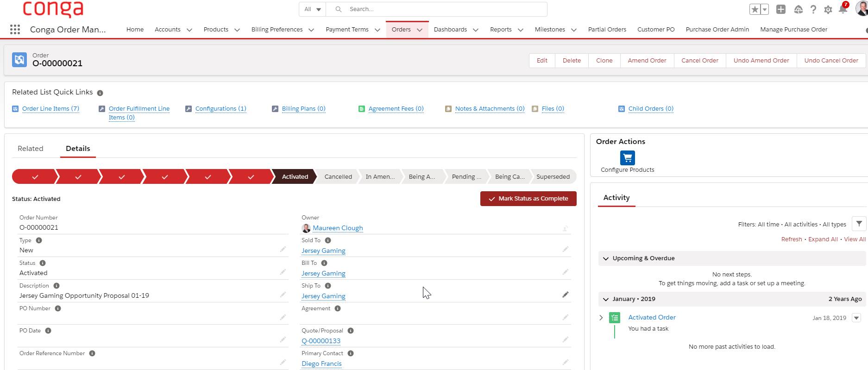
Task: Click the Clone button
Action: pos(604,60)
